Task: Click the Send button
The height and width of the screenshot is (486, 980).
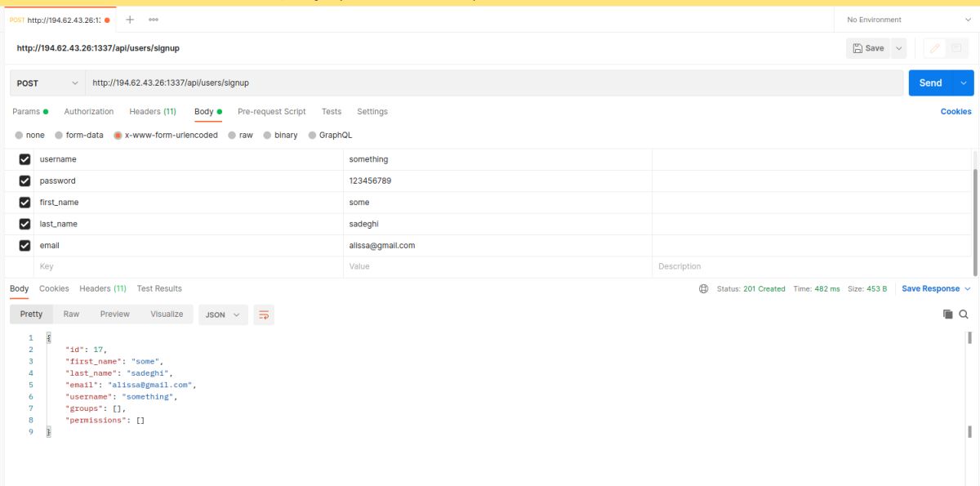Action: (x=931, y=83)
